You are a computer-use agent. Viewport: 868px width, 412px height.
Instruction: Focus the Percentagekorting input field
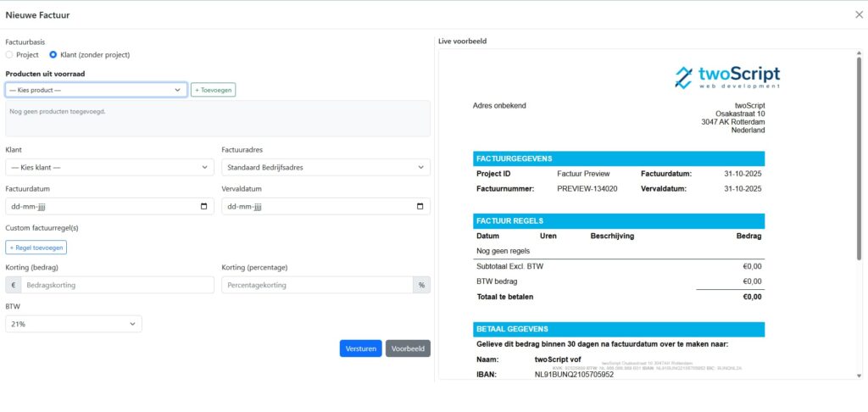[x=317, y=285]
